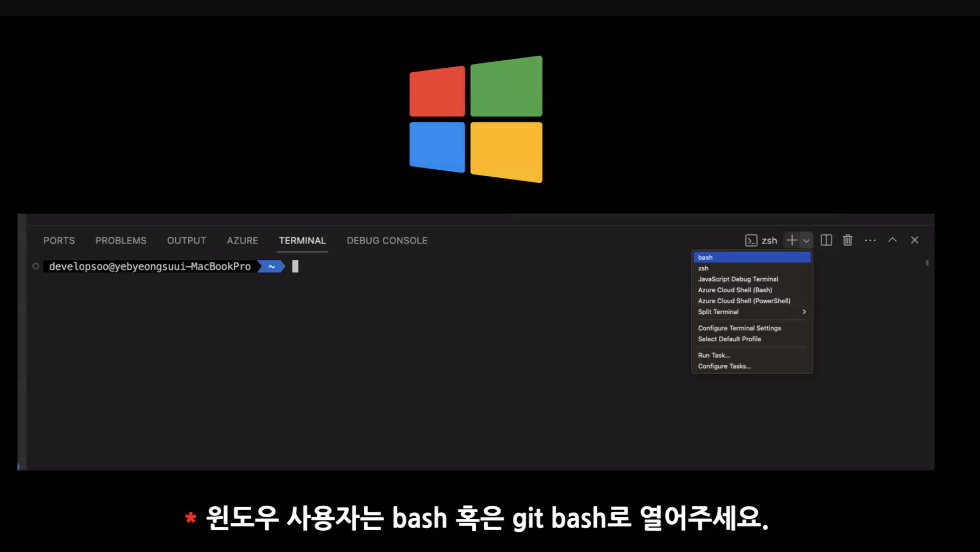Click the zsh terminal shell icon
Screen dimensions: 980x552
[751, 240]
